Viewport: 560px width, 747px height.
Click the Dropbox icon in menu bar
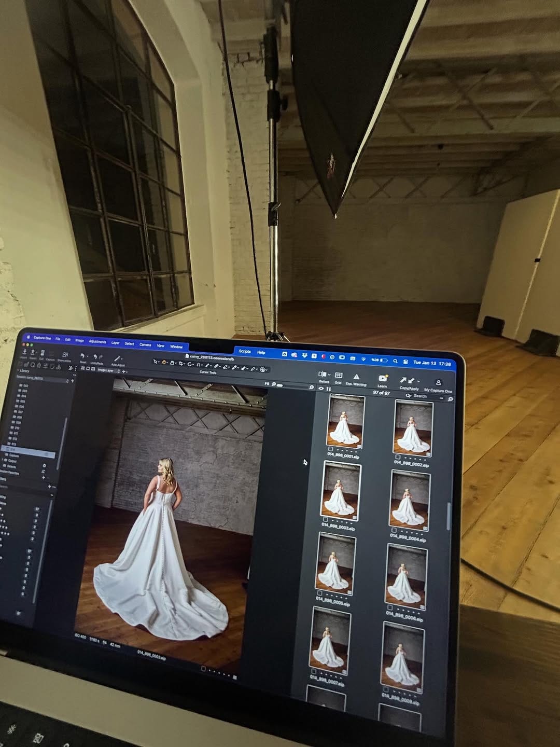(x=304, y=355)
